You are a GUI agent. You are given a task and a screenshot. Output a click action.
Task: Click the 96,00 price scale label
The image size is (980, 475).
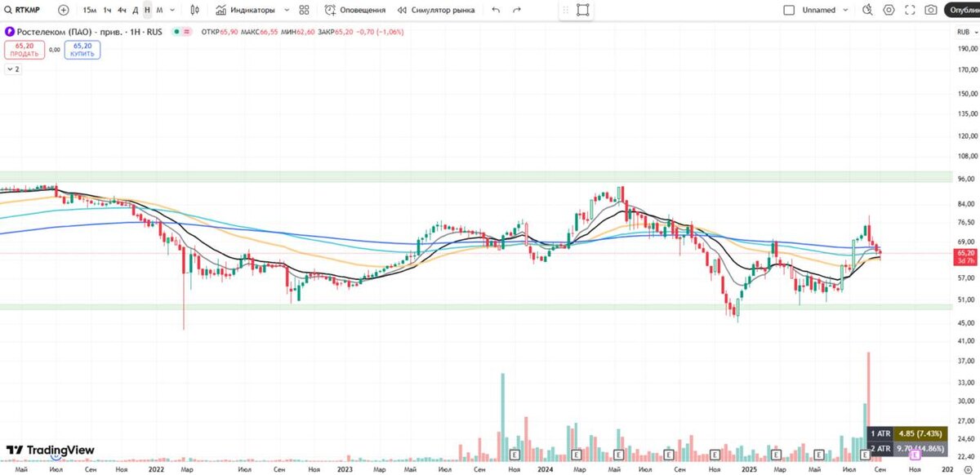[x=966, y=179]
